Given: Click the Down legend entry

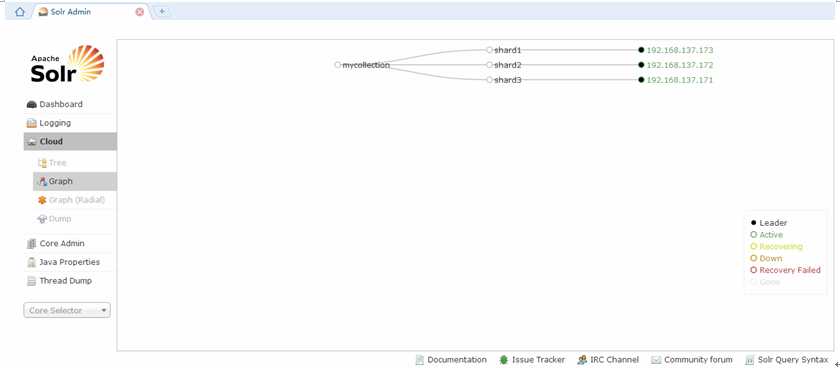Looking at the screenshot, I should point(766,258).
